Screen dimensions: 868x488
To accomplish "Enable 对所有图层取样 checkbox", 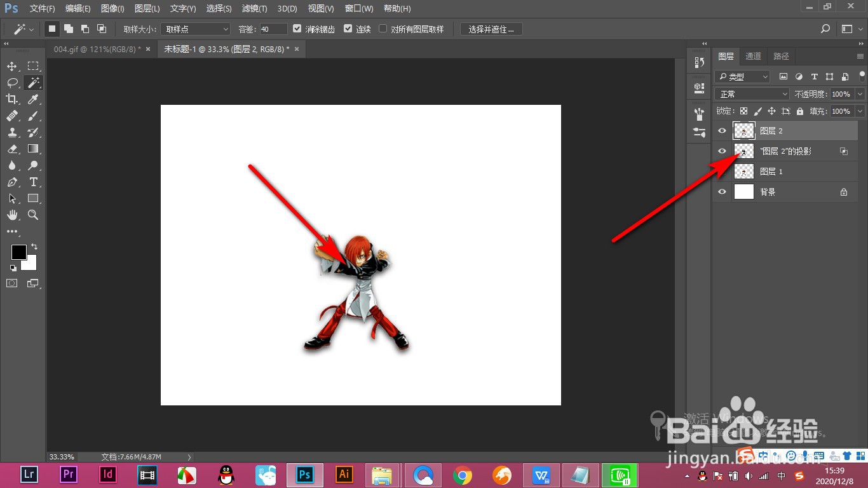I will click(x=383, y=29).
